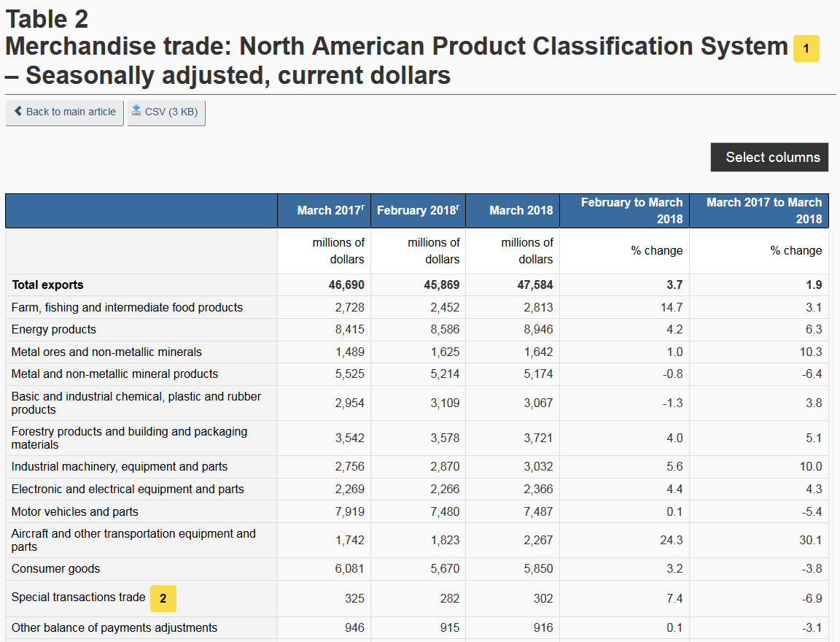
Task: Open the Select columns menu
Action: point(769,158)
